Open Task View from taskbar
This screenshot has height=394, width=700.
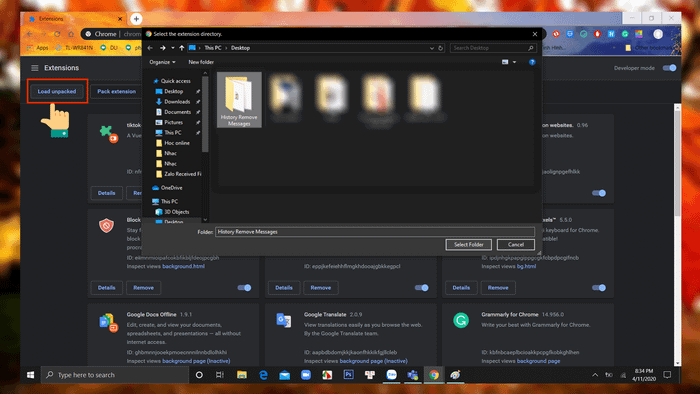click(220, 375)
